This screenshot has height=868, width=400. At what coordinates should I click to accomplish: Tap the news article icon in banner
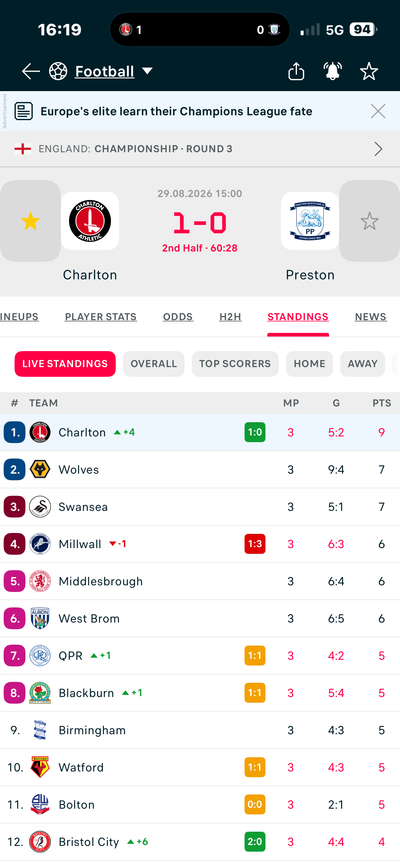click(x=24, y=111)
